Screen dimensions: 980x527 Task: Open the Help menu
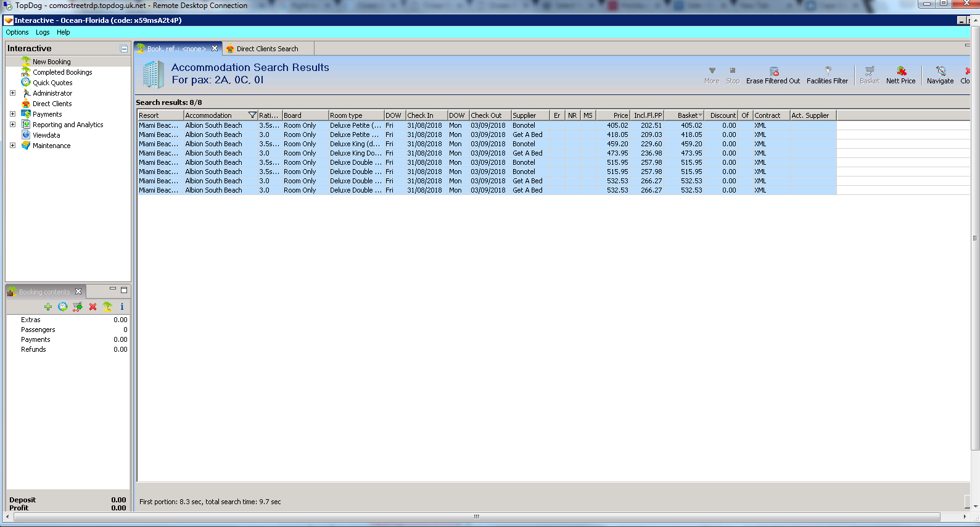pyautogui.click(x=64, y=32)
